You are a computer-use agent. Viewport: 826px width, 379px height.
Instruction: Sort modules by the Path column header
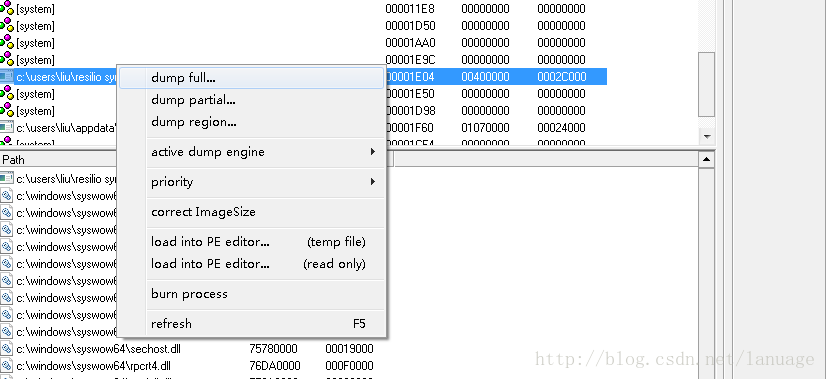point(58,159)
